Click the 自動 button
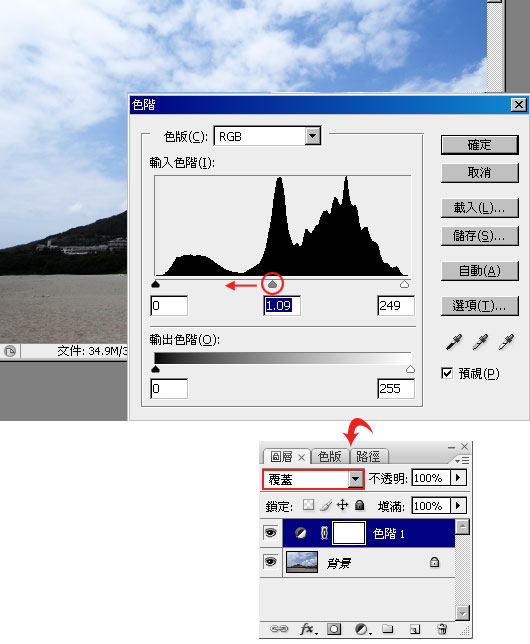The height and width of the screenshot is (644, 530). pyautogui.click(x=479, y=271)
